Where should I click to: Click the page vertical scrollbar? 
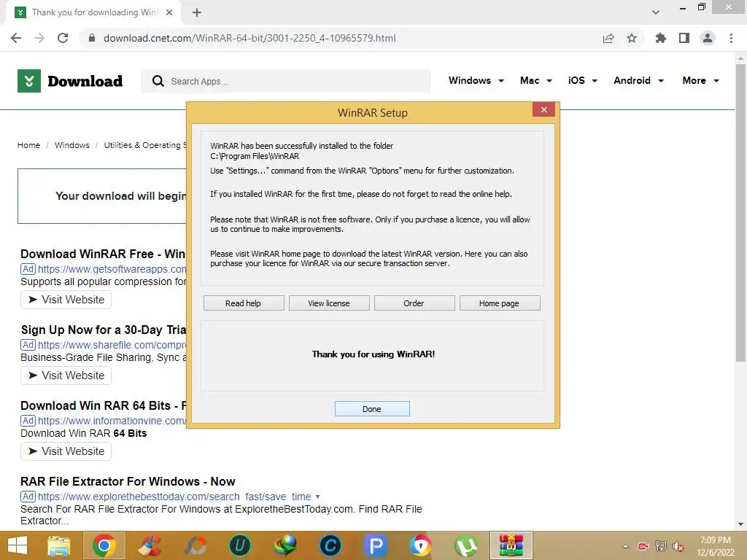click(740, 214)
